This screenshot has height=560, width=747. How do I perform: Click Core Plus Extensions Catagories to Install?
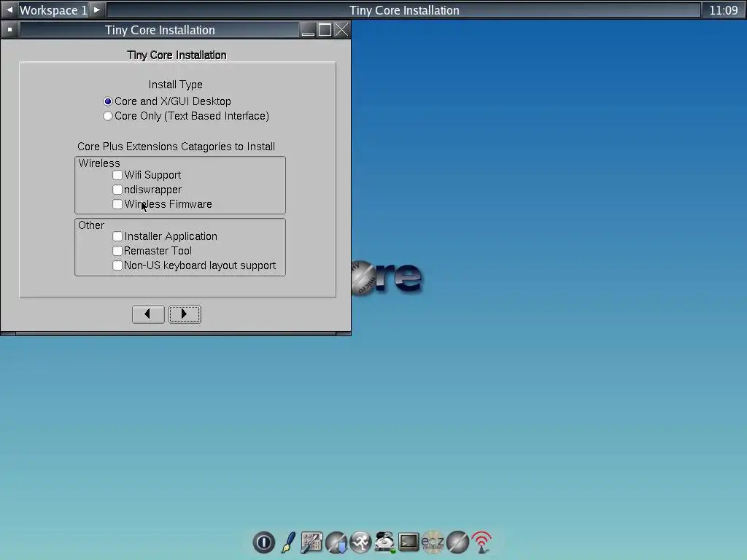click(x=177, y=147)
